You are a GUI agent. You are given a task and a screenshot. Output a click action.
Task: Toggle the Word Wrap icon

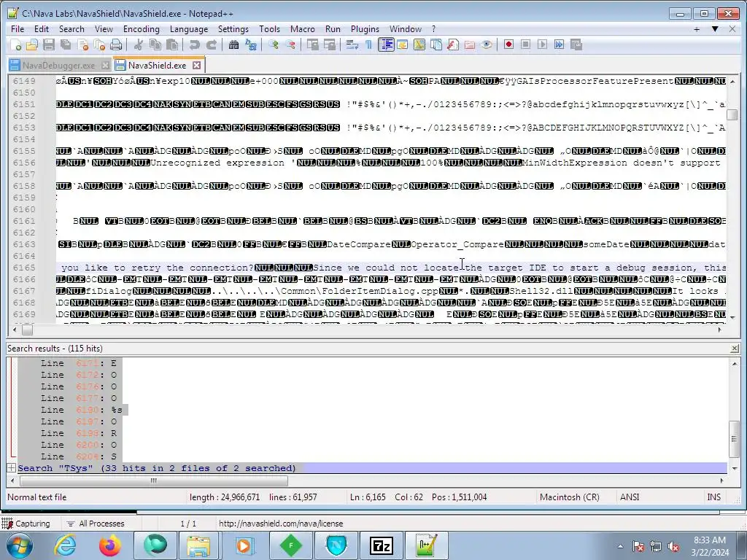pyautogui.click(x=352, y=44)
